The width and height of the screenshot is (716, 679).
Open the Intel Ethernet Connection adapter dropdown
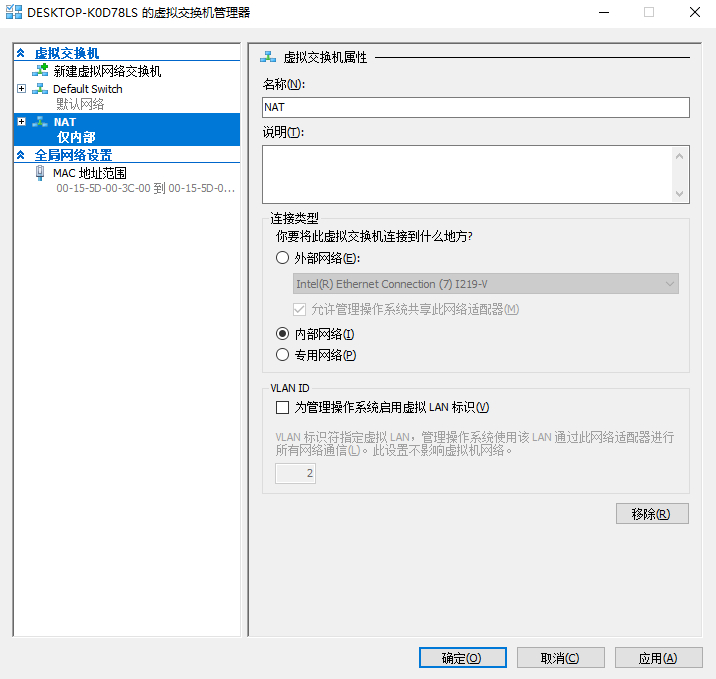(x=485, y=284)
